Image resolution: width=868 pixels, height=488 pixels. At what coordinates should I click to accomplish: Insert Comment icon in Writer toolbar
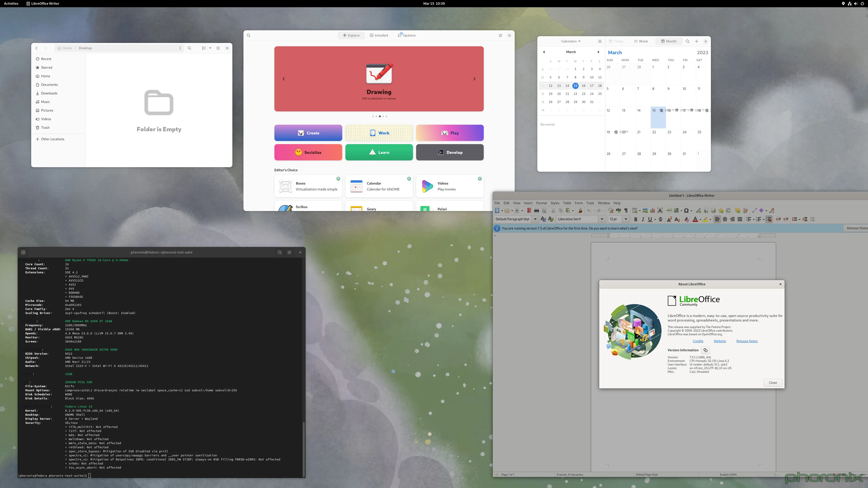(738, 211)
